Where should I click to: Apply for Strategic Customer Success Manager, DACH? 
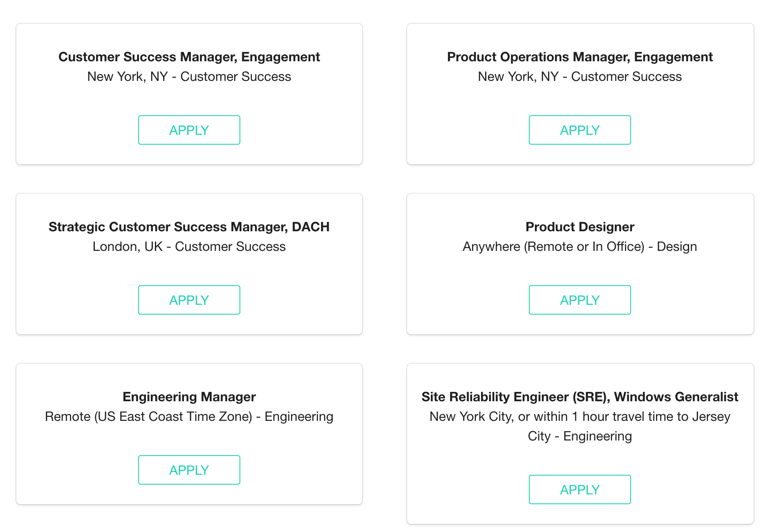189,300
